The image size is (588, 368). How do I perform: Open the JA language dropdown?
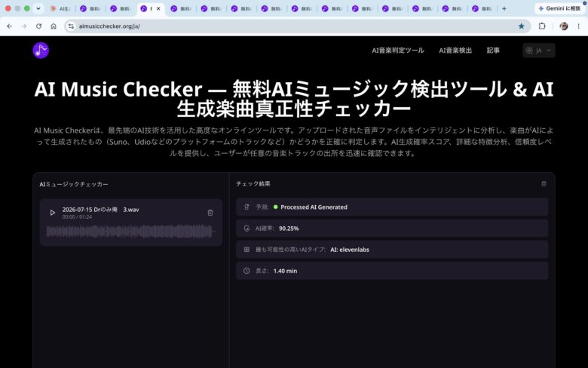pos(539,51)
